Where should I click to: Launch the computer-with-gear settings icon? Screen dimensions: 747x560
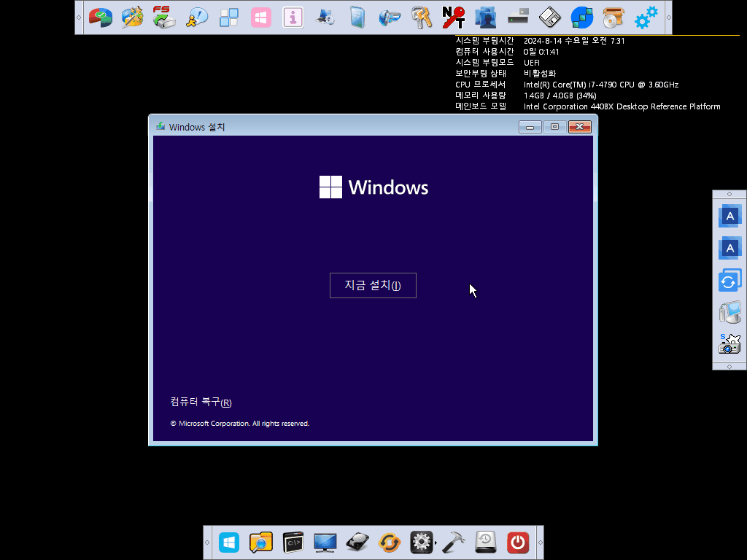click(325, 17)
